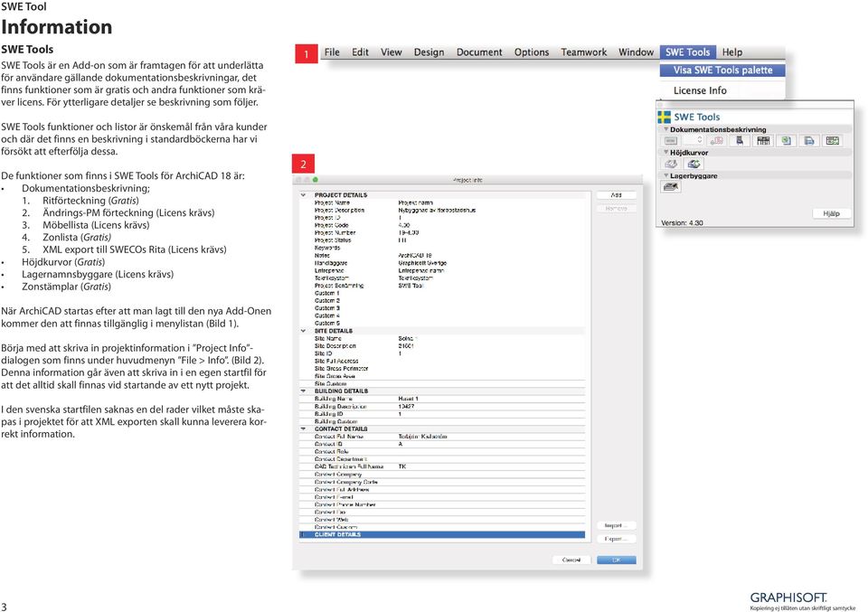
Task: Click the Import button in Project Info
Action: click(x=616, y=525)
